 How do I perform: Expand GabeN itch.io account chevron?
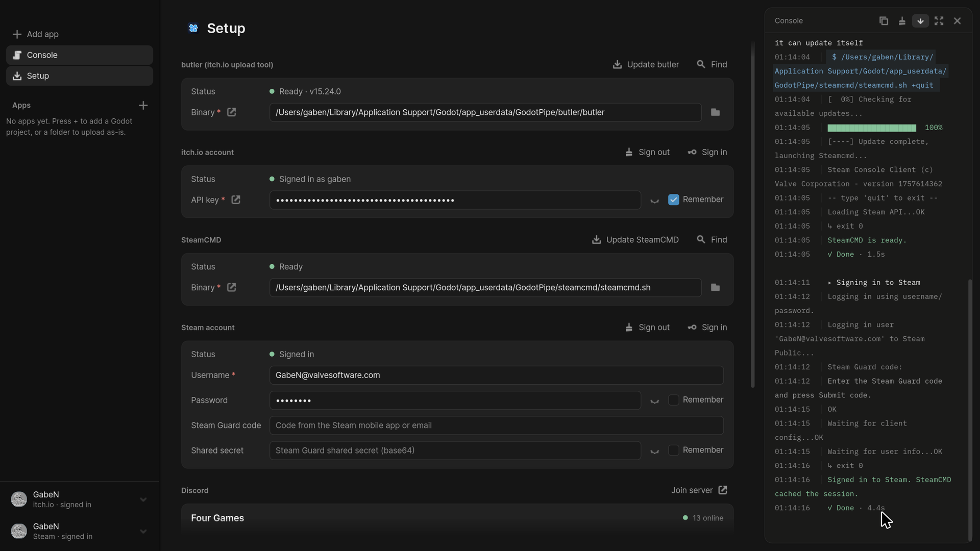pos(143,500)
